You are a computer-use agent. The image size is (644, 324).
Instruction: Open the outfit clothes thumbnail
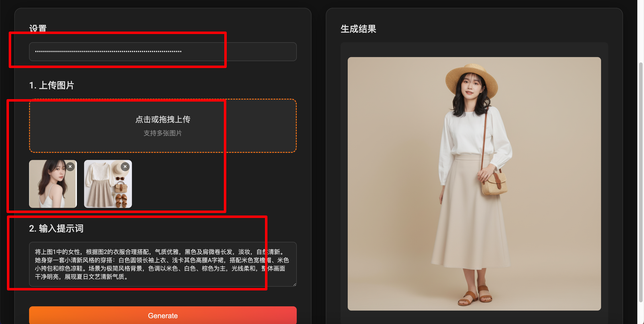pos(105,188)
